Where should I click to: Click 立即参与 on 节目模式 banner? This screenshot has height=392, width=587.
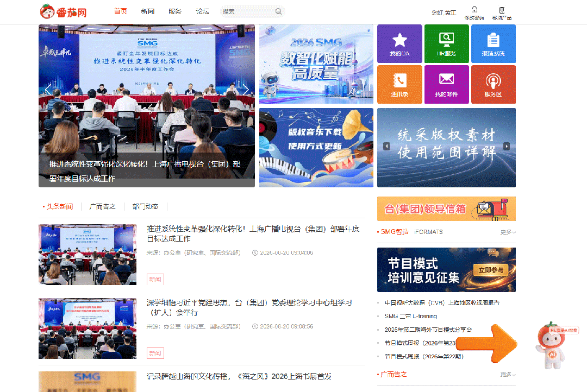tap(491, 270)
